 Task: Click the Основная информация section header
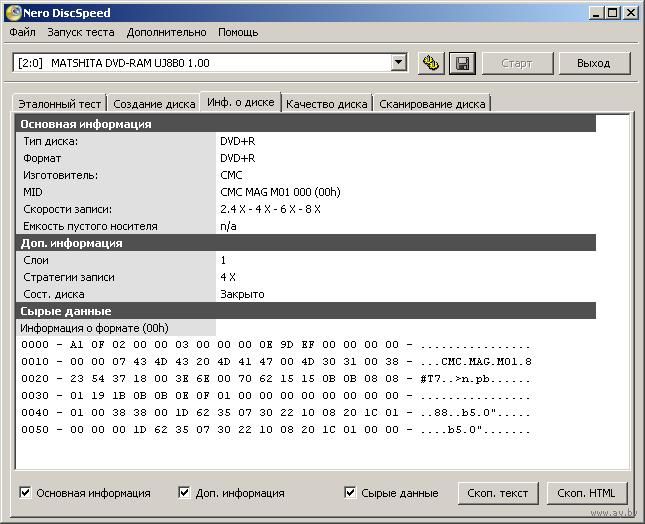(x=306, y=124)
